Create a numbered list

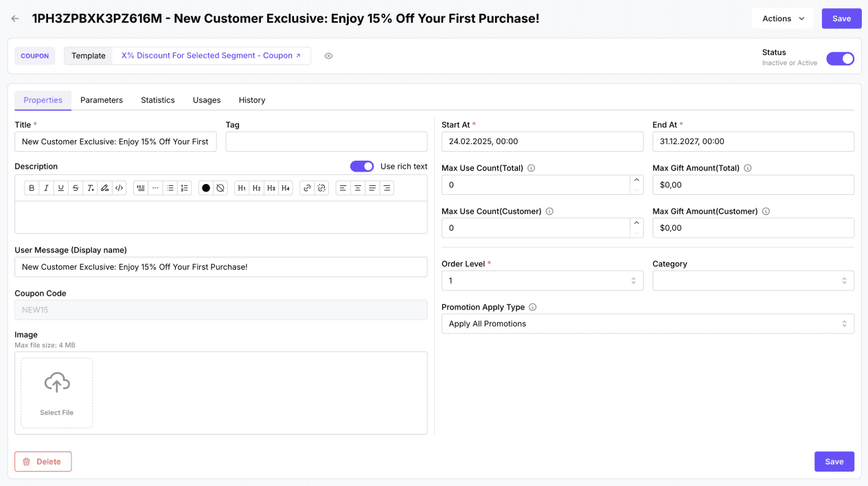point(184,188)
